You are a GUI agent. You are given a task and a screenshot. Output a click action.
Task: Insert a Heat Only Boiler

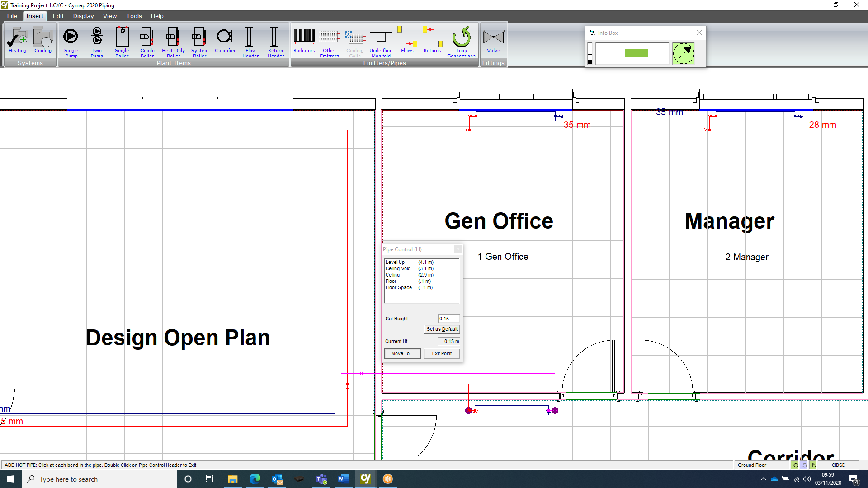tap(173, 42)
